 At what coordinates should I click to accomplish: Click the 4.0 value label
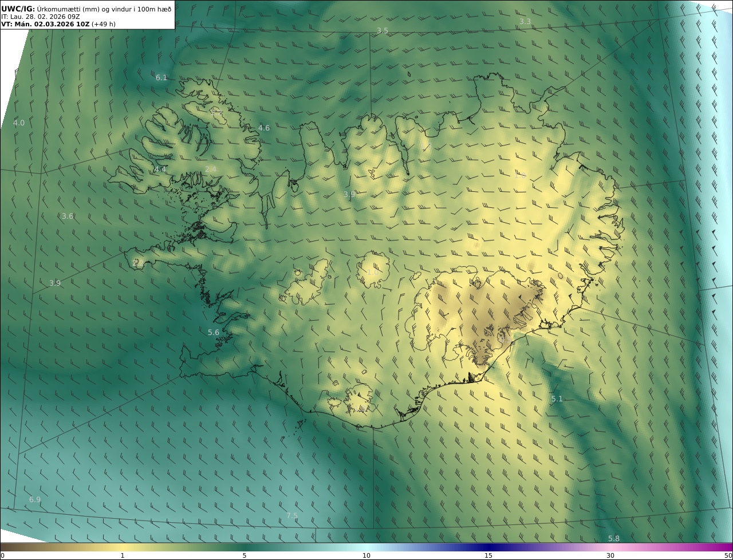click(x=19, y=123)
